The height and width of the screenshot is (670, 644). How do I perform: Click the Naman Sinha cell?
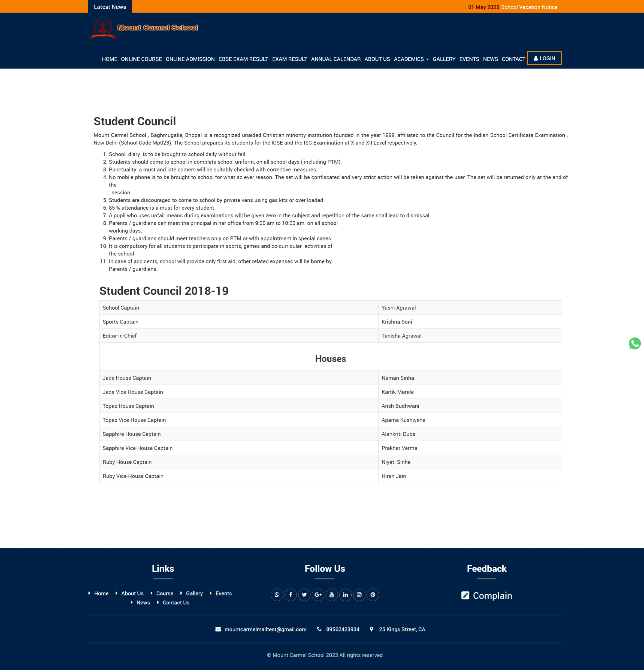coord(470,378)
